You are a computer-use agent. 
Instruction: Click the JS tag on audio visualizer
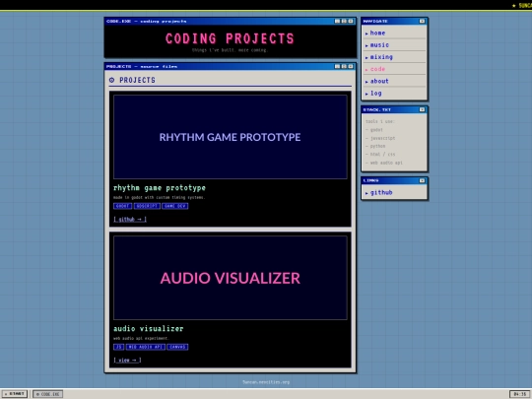point(119,347)
